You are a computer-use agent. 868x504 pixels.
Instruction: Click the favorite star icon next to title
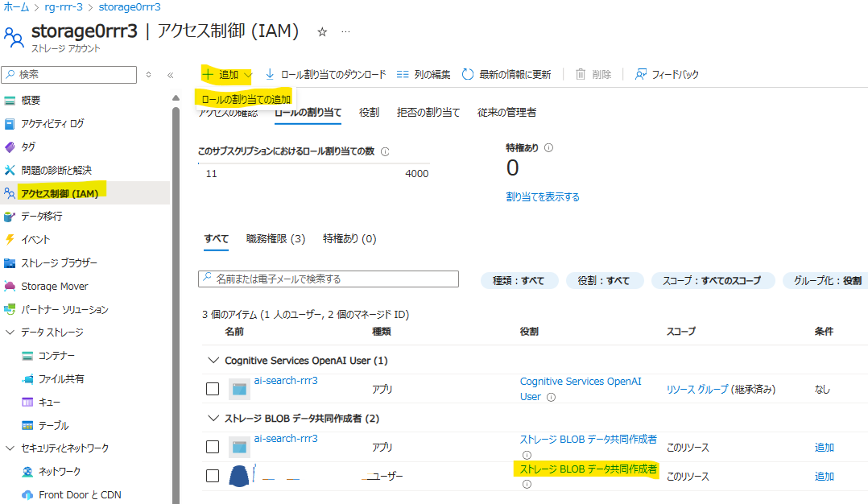pos(322,32)
